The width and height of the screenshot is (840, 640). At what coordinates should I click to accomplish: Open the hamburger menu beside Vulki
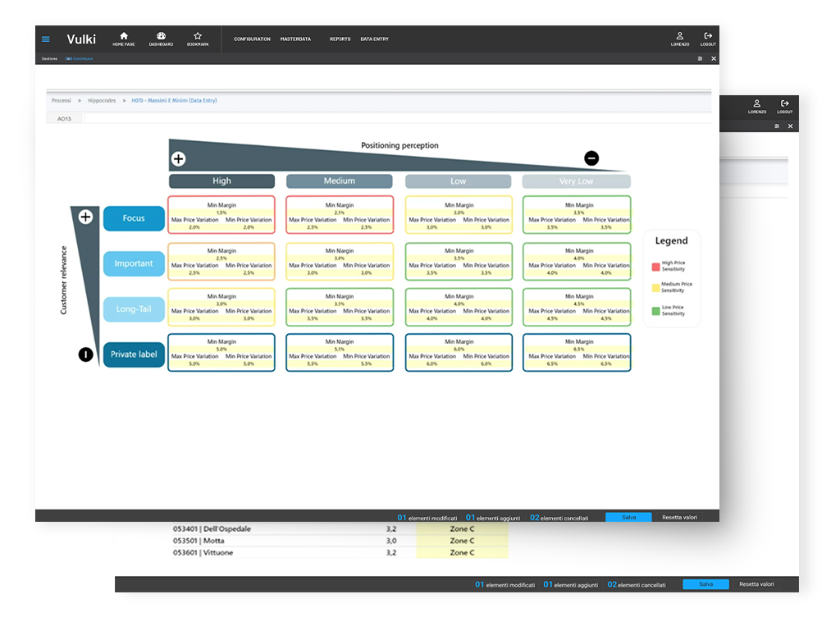click(46, 39)
